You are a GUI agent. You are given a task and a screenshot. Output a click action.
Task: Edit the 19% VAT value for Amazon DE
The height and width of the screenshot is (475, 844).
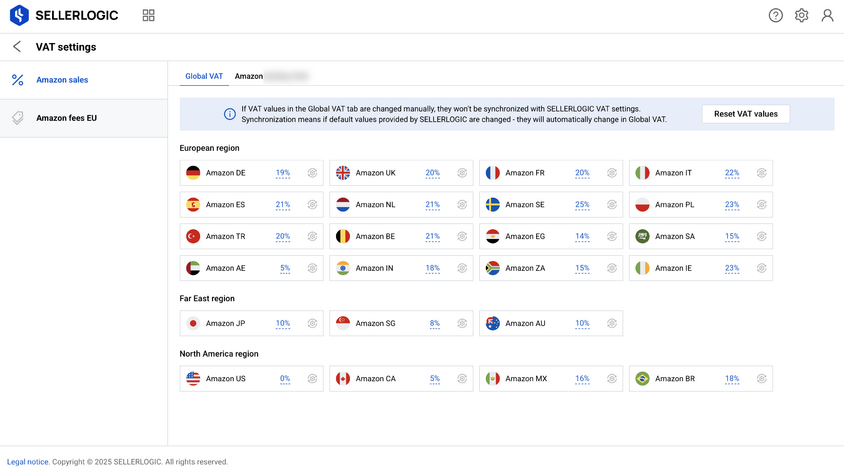coord(283,173)
